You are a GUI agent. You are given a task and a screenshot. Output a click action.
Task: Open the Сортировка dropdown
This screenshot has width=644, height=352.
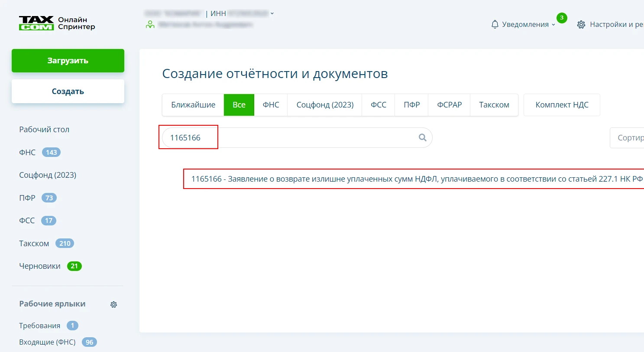tap(628, 138)
